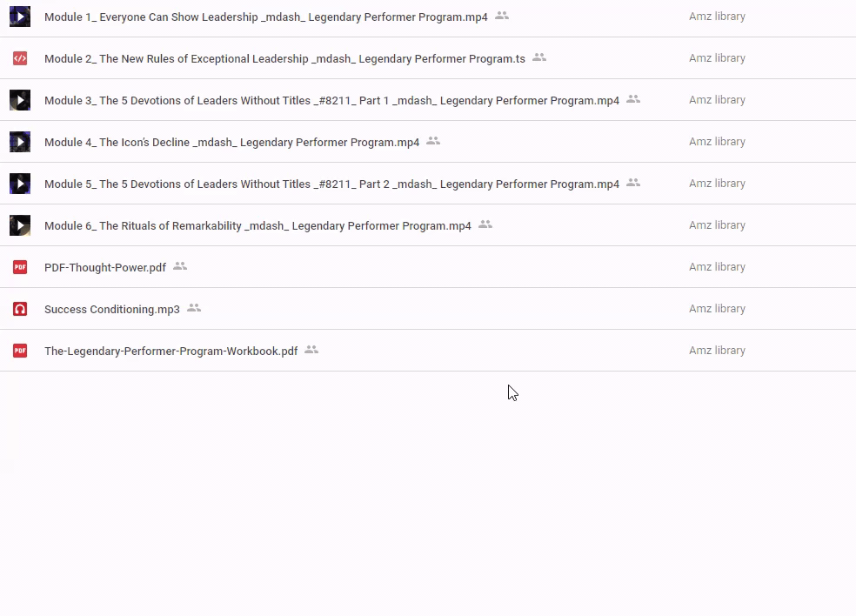This screenshot has height=616, width=856.
Task: Click the audio headphone icon for Success Conditioning
Action: (20, 309)
